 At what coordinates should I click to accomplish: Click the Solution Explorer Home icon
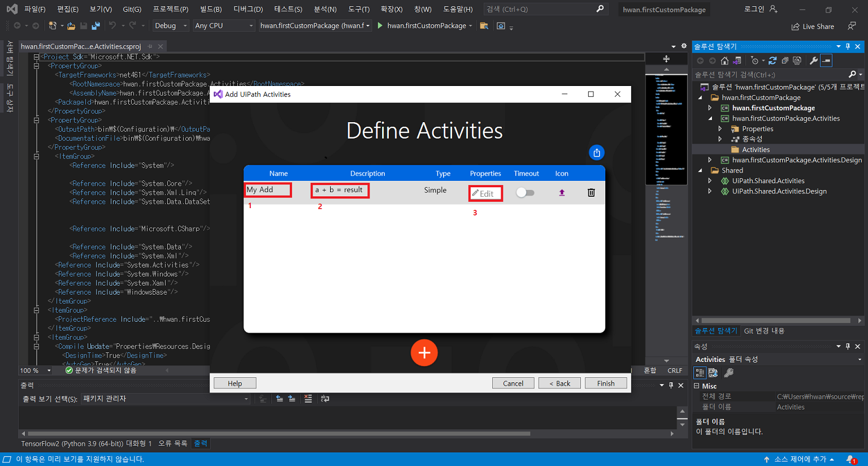click(724, 61)
